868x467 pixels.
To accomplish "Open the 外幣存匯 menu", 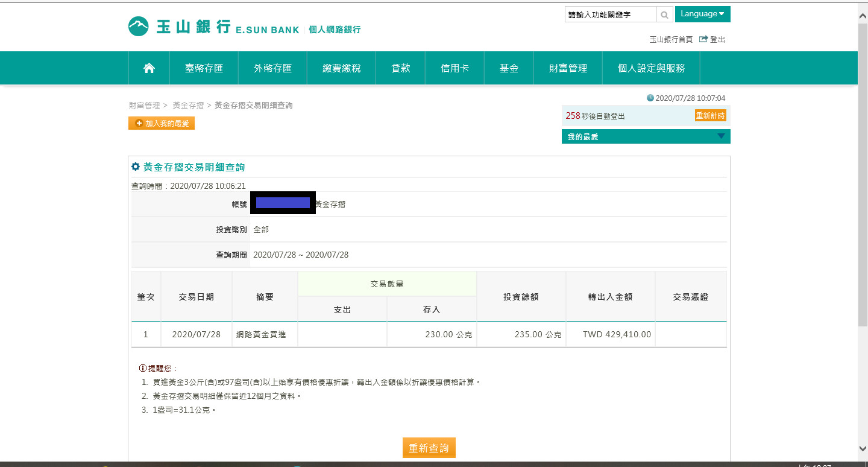I will point(272,68).
